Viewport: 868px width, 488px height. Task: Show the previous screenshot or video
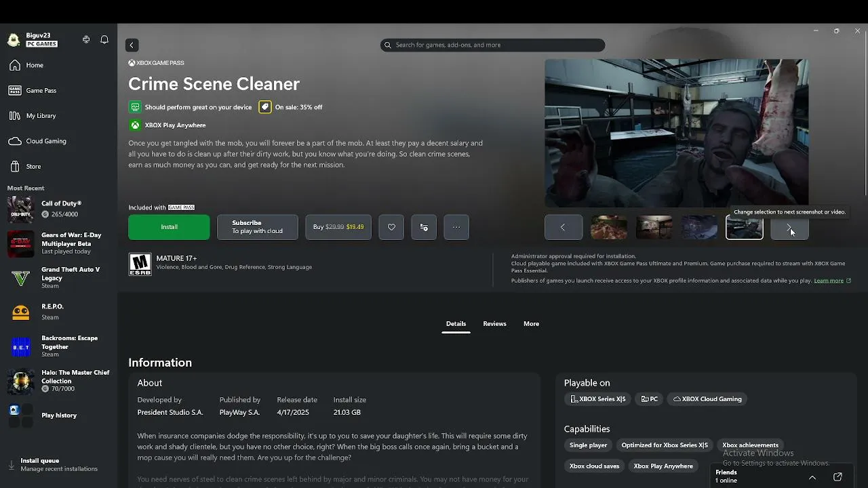563,228
